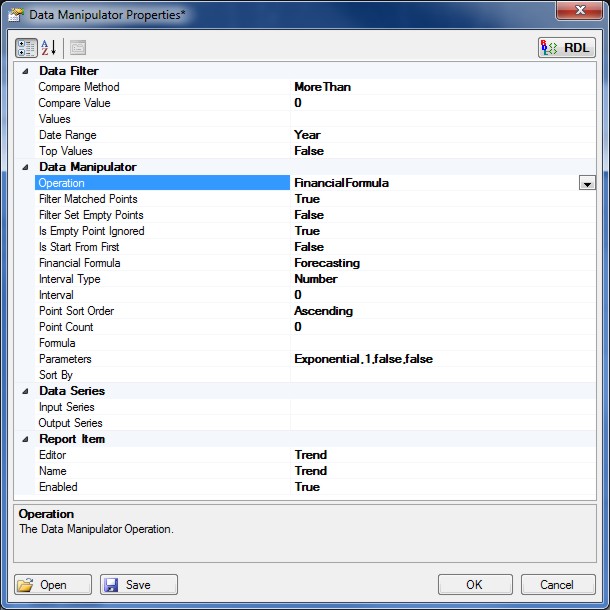Open the Operation dropdown arrow
The width and height of the screenshot is (610, 610).
(586, 183)
